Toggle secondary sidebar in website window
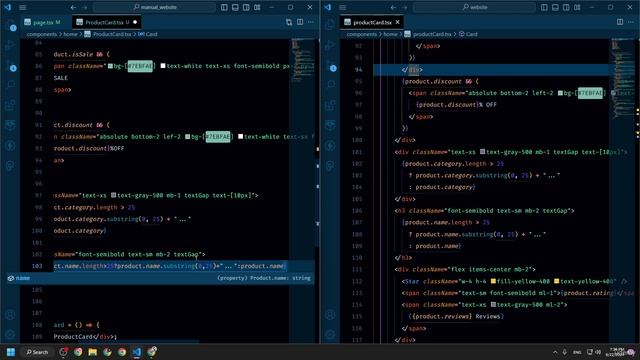The width and height of the screenshot is (640, 360). (566, 7)
